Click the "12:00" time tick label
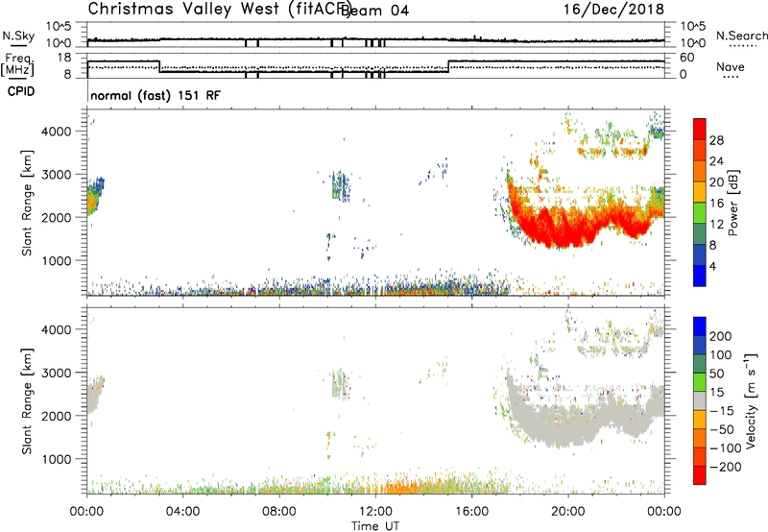Viewport: 768px width, 532px height. click(x=375, y=512)
